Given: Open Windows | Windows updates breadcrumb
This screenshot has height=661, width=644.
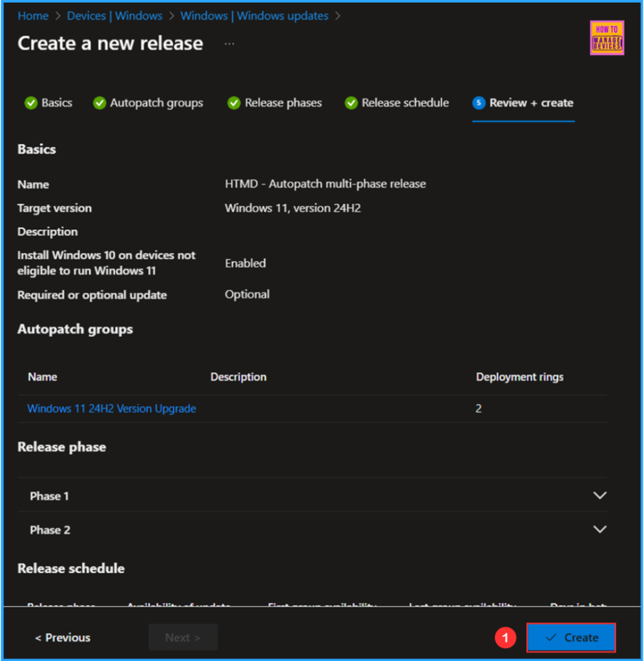Looking at the screenshot, I should click(x=254, y=15).
